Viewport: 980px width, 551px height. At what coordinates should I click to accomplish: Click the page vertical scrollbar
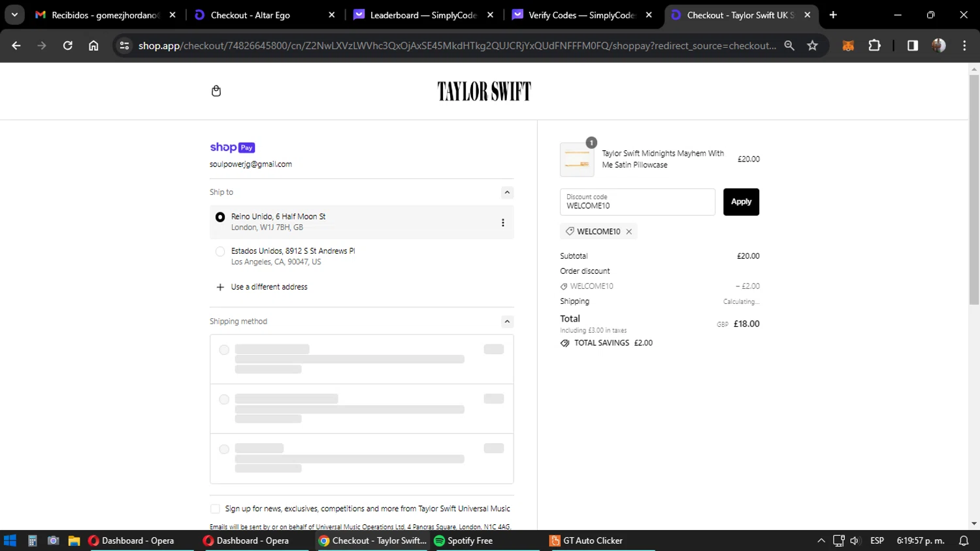[x=974, y=190]
